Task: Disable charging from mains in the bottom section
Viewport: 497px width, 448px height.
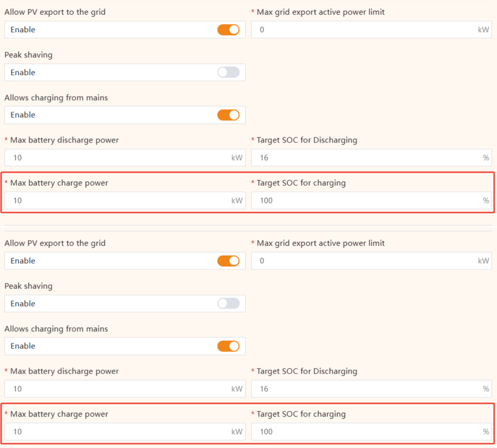Action: (228, 346)
